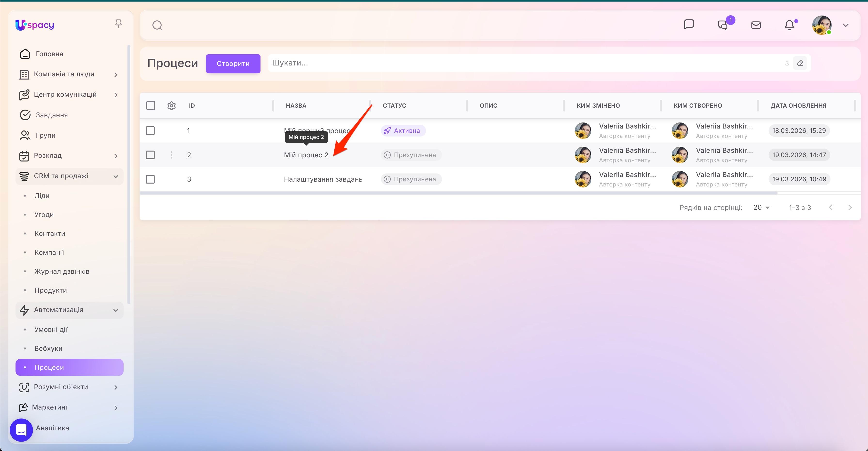Image resolution: width=868 pixels, height=451 pixels.
Task: Open the search magnifier in the top bar
Action: pyautogui.click(x=157, y=25)
